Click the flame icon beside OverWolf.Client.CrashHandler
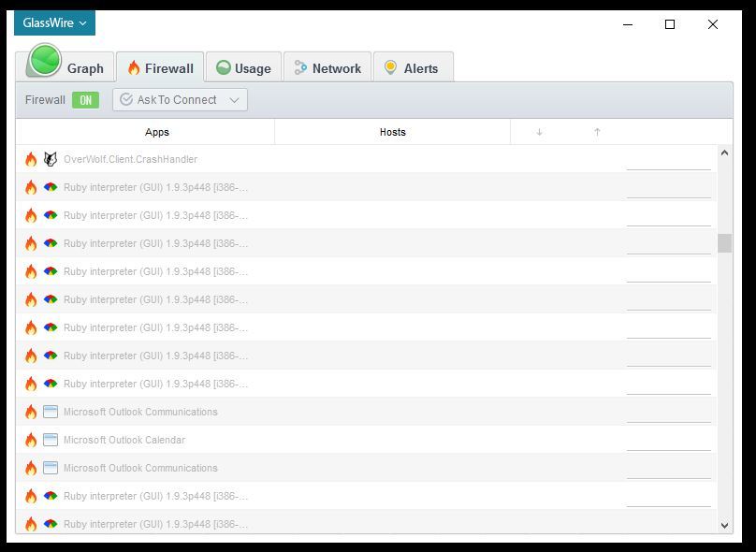This screenshot has width=756, height=552. point(31,160)
